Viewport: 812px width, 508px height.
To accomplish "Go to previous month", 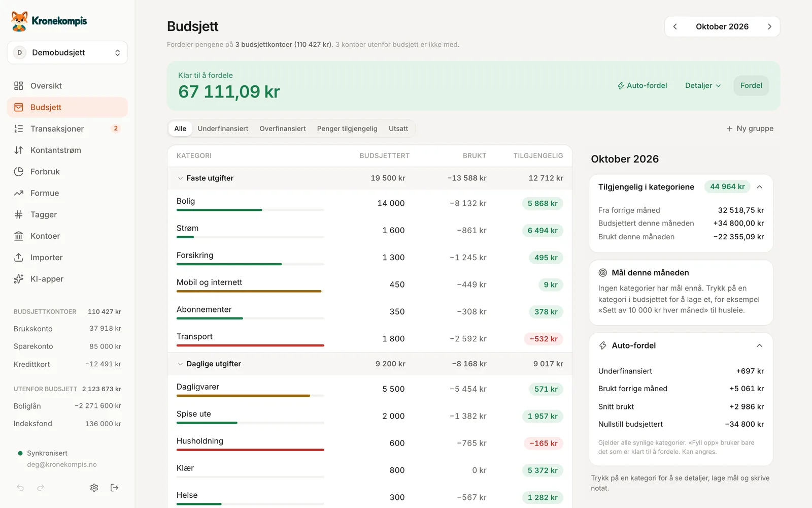I will pyautogui.click(x=675, y=26).
